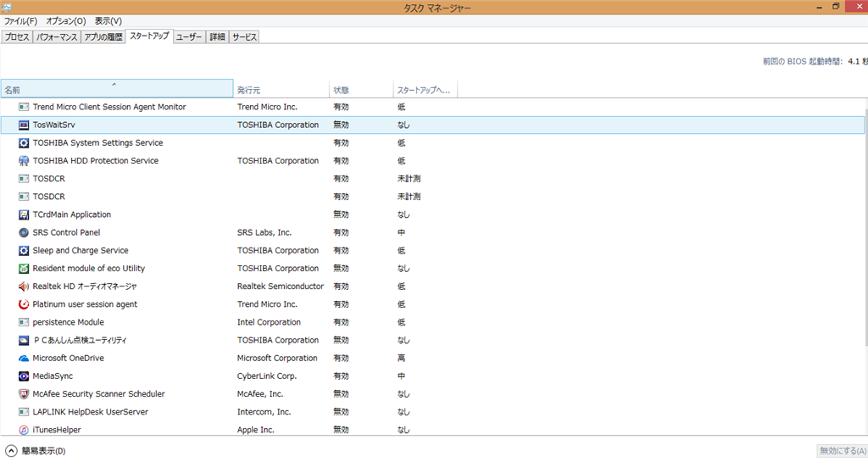The width and height of the screenshot is (868, 462).
Task: Select the Sleep and Charge Service name
Action: coord(81,251)
